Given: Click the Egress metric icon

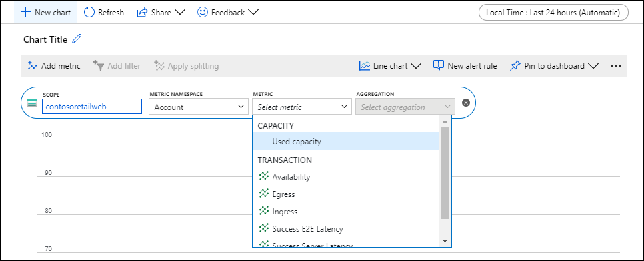Looking at the screenshot, I should coord(264,194).
